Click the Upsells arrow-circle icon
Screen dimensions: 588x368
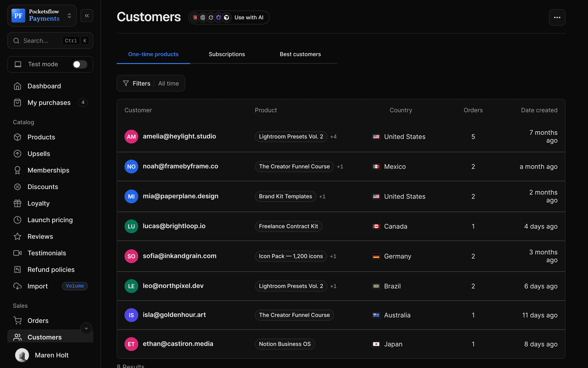pyautogui.click(x=18, y=154)
